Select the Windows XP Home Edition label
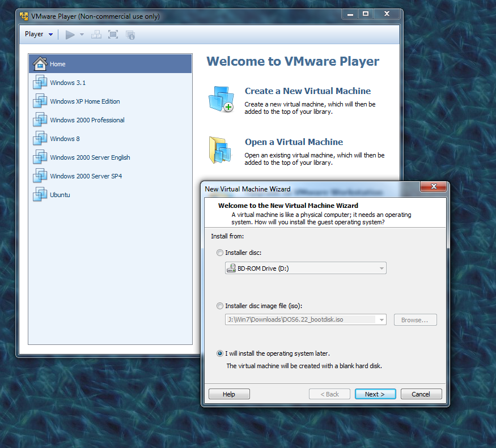This screenshot has width=496, height=448. [x=85, y=101]
